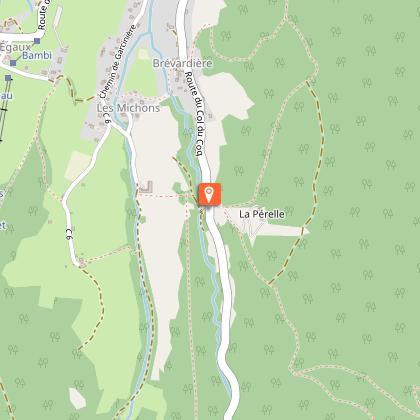Viewport: 420px width, 420px height.
Task: Select the blue square atop the ski lift line
Action: (x=8, y=78)
